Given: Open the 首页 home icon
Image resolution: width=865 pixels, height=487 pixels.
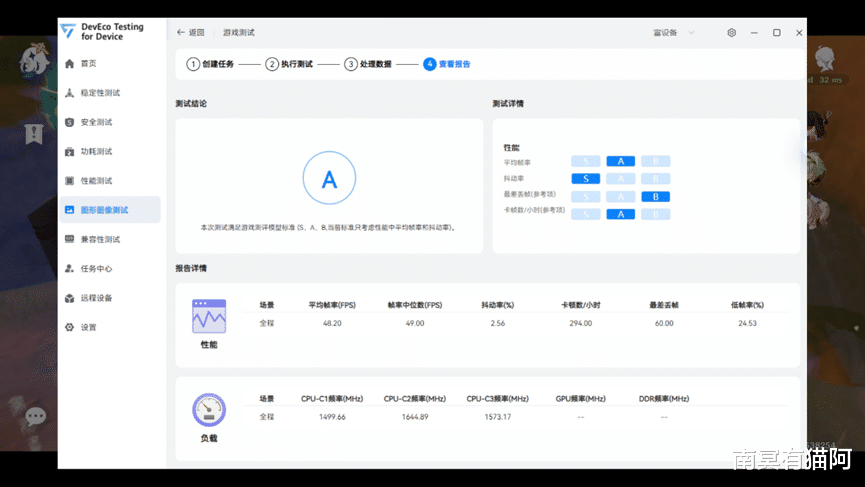Looking at the screenshot, I should (x=70, y=64).
